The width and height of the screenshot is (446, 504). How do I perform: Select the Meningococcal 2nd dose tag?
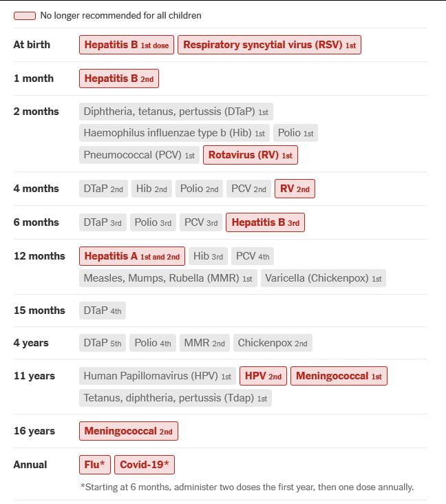(x=129, y=431)
